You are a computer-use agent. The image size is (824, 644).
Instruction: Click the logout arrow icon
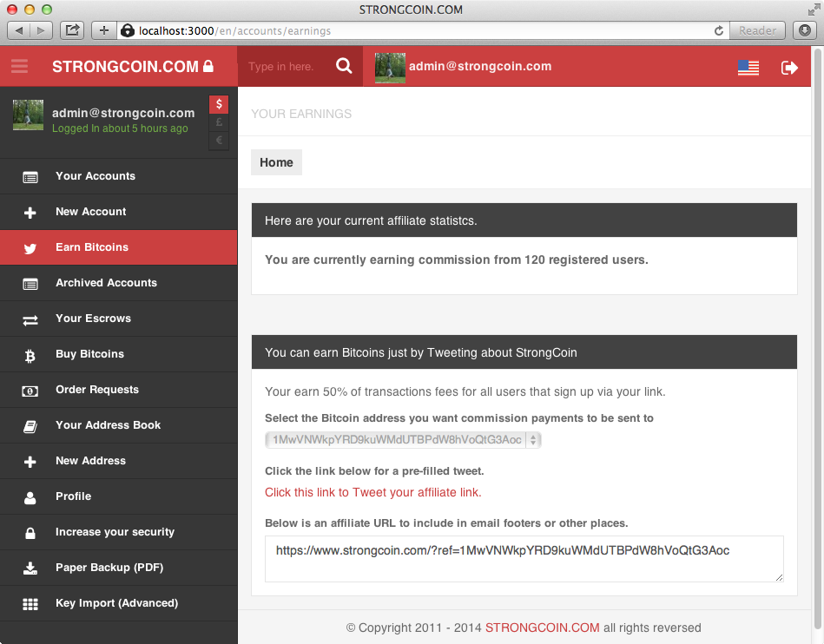789,67
